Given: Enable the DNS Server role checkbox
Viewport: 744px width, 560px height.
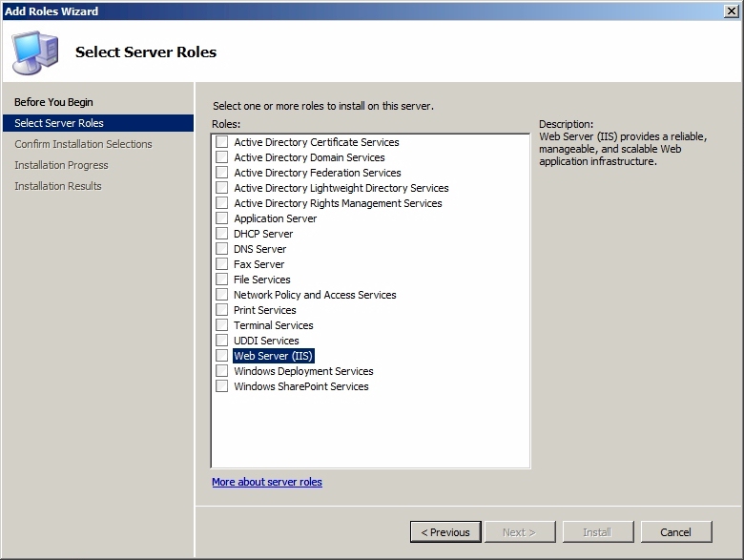Looking at the screenshot, I should tap(221, 249).
